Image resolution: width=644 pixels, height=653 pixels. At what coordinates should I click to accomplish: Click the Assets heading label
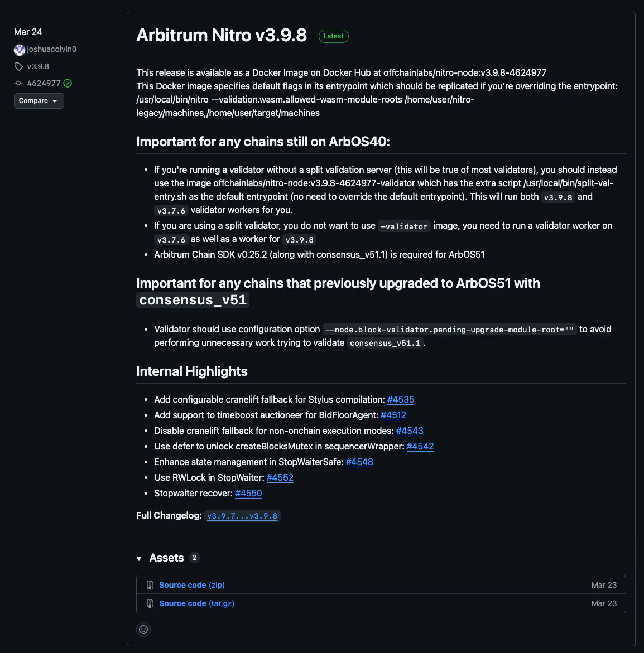166,558
